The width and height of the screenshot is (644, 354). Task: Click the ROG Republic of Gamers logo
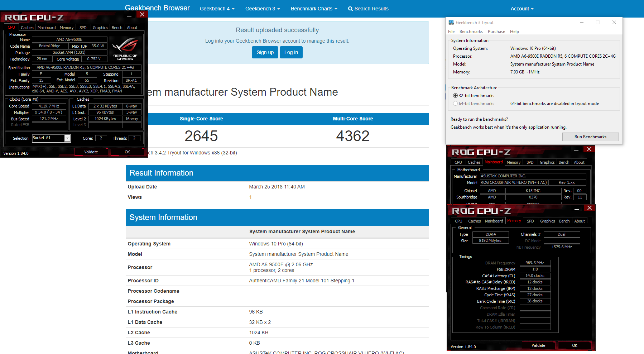(125, 49)
